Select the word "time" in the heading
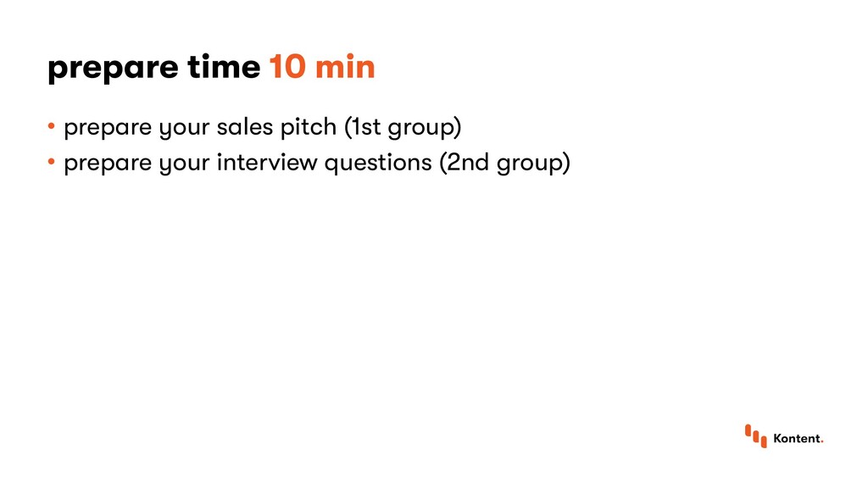Image resolution: width=868 pixels, height=488 pixels. click(x=224, y=66)
